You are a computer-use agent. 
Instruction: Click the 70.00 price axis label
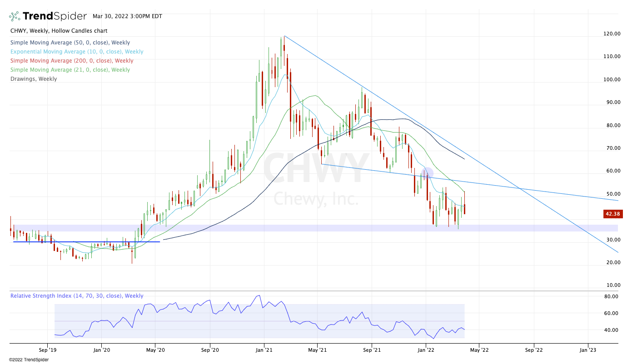(613, 148)
